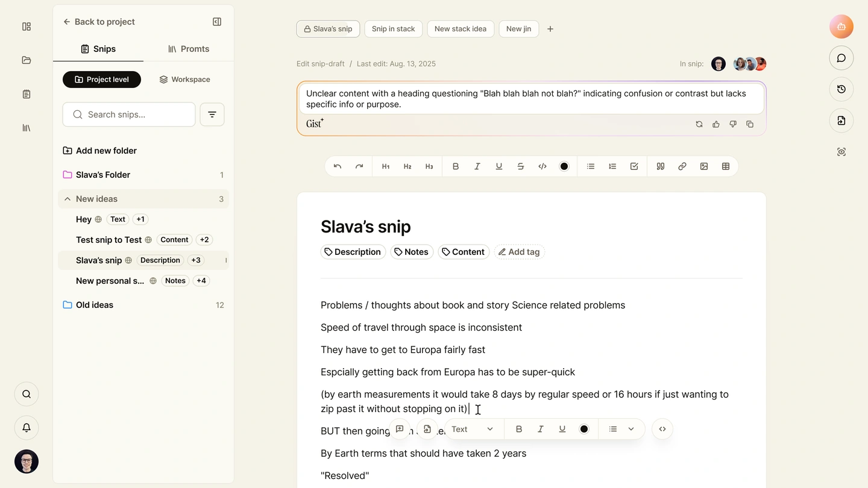The width and height of the screenshot is (868, 488).
Task: Collapse the New ideas folder
Action: [68, 199]
